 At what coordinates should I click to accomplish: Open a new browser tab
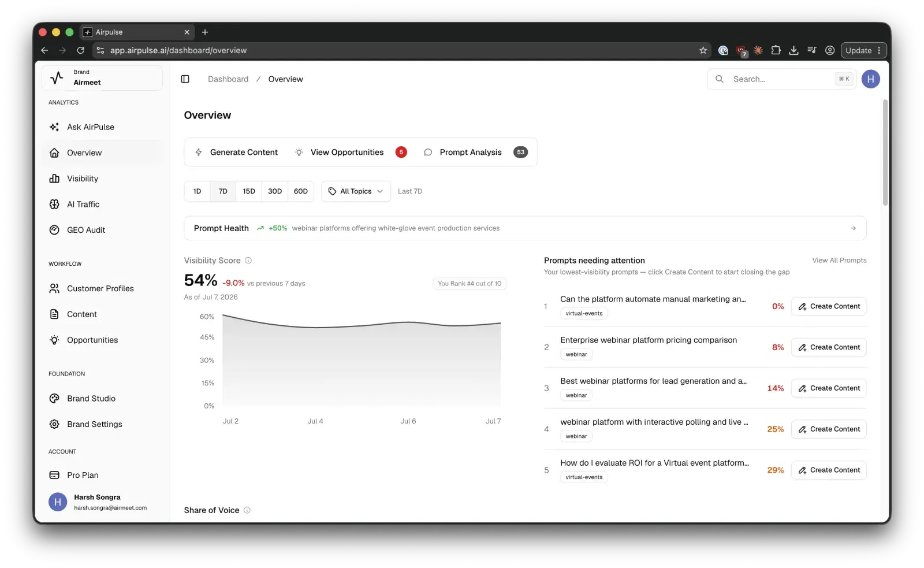205,32
